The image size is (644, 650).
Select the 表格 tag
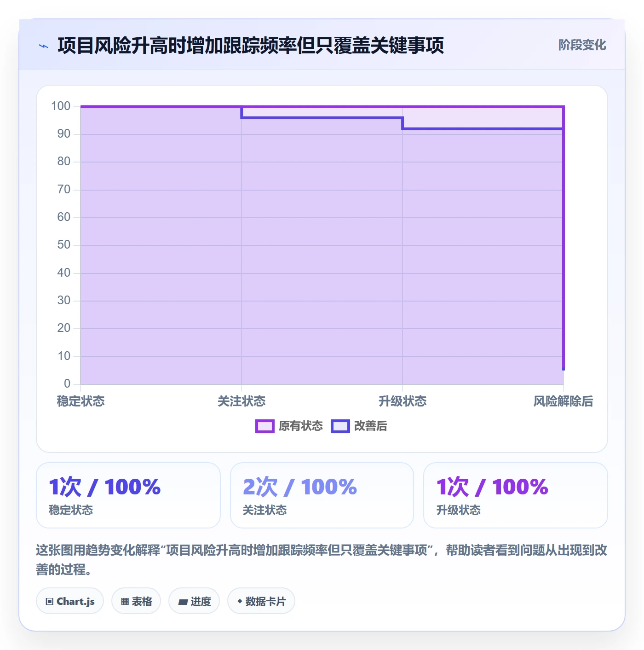(136, 601)
